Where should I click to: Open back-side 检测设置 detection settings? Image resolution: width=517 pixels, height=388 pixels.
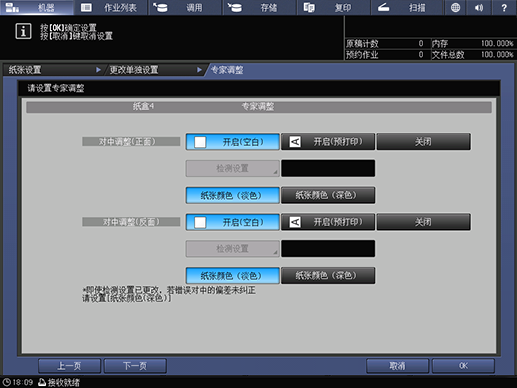(x=233, y=249)
